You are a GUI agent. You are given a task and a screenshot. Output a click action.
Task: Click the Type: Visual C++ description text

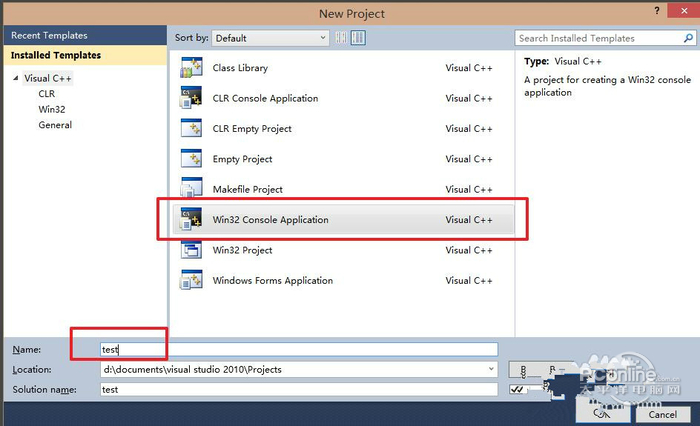coord(562,61)
